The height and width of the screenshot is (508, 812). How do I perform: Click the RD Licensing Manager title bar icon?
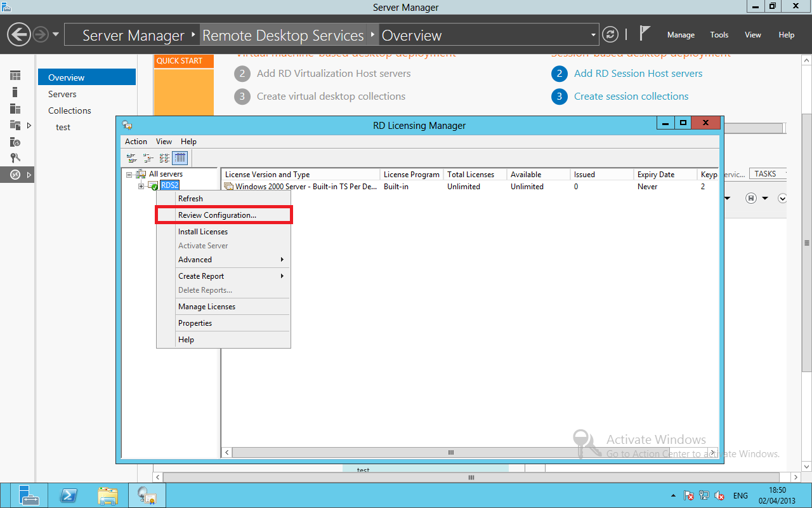[x=127, y=125]
